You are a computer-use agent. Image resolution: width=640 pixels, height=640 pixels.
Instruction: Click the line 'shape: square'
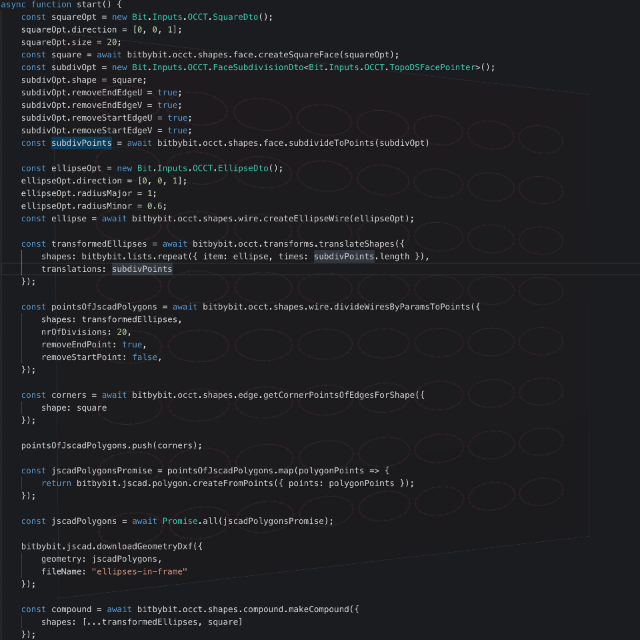click(74, 408)
